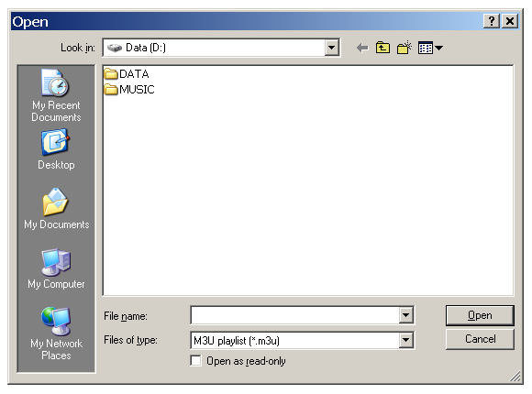Image resolution: width=532 pixels, height=394 pixels.
Task: Select the DATA folder
Action: click(x=127, y=73)
